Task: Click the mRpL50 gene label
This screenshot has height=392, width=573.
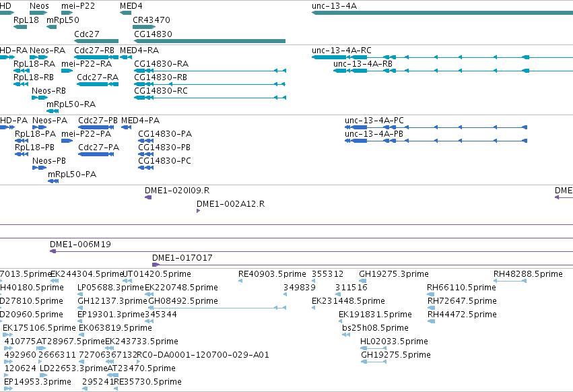Action: point(63,20)
